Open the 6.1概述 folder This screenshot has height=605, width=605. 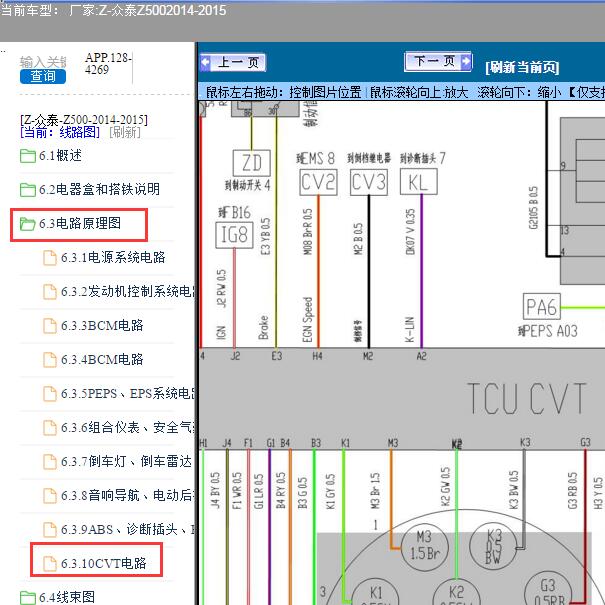[x=60, y=155]
